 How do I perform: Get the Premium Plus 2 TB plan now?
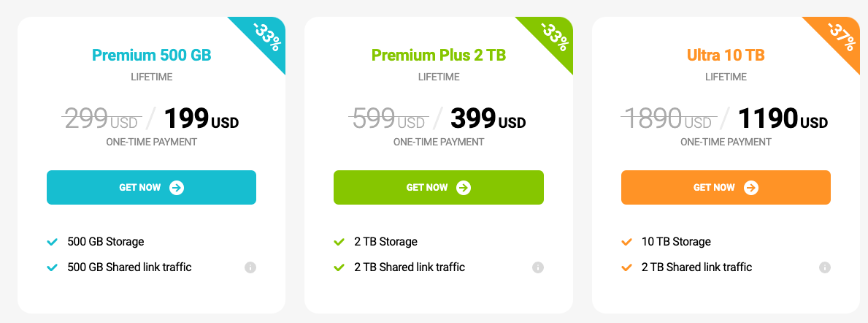(x=439, y=187)
